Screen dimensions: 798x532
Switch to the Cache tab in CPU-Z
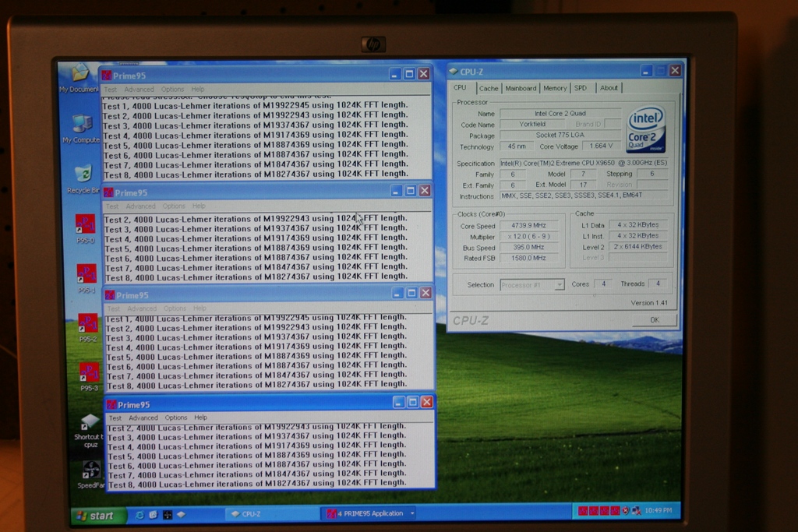point(489,88)
